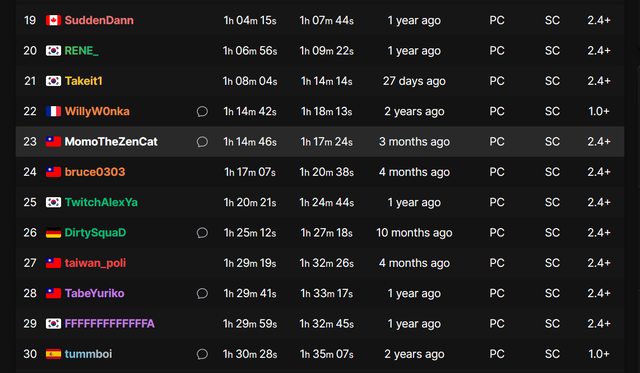The image size is (640, 373).
Task: Click the Korean flag beside RENE_
Action: point(53,51)
